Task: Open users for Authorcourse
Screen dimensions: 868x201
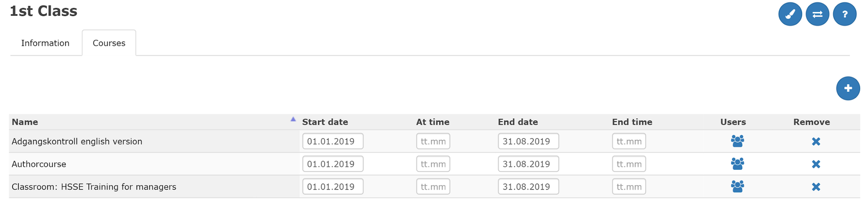Action: (737, 164)
